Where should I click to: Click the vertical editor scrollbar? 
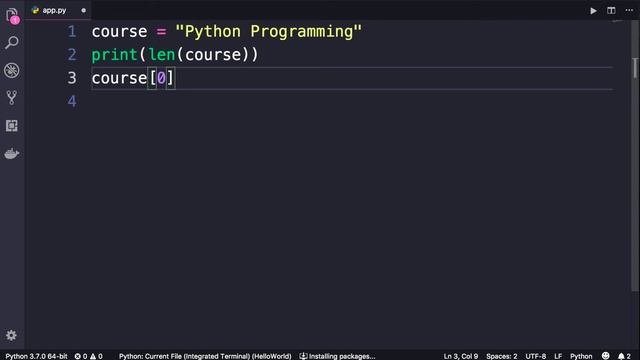(635, 155)
